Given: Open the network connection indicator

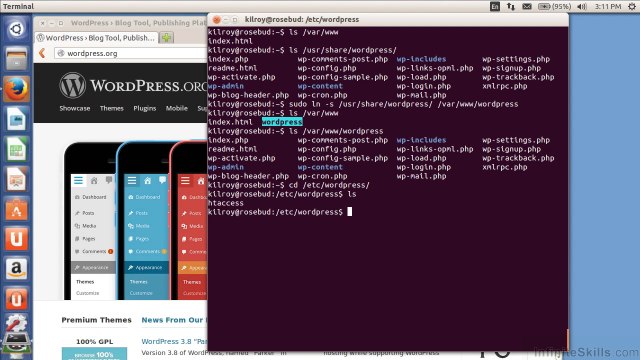Looking at the screenshot, I should tap(511, 6).
